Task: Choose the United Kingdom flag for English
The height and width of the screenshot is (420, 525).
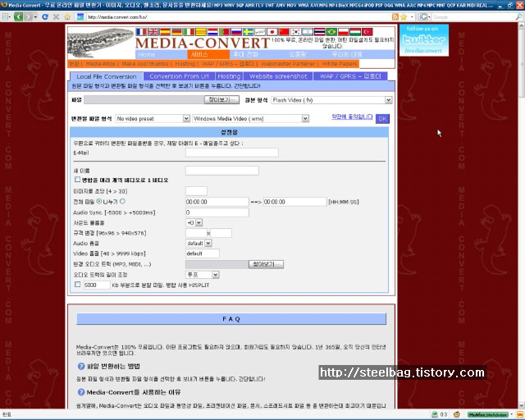Action: 153,32
